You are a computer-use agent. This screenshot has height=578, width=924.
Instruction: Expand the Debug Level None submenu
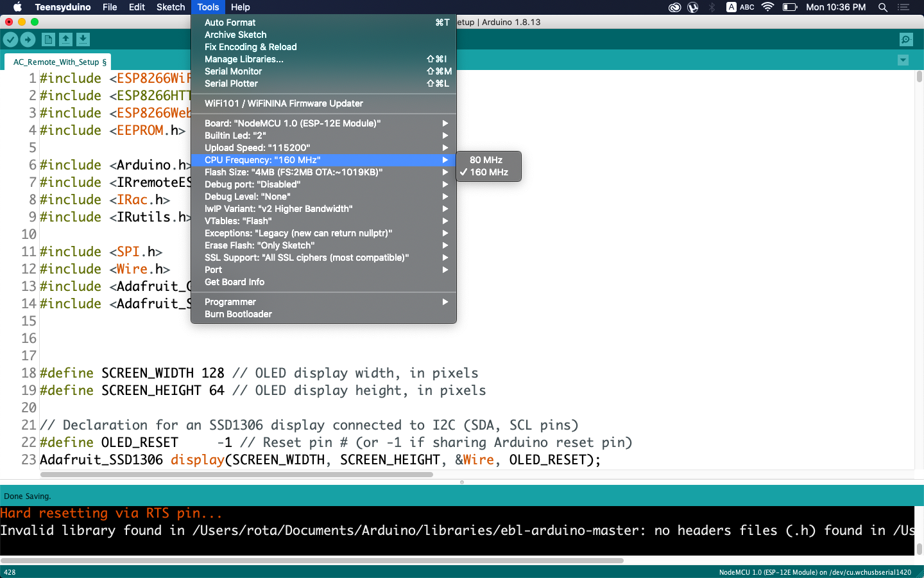coord(323,197)
